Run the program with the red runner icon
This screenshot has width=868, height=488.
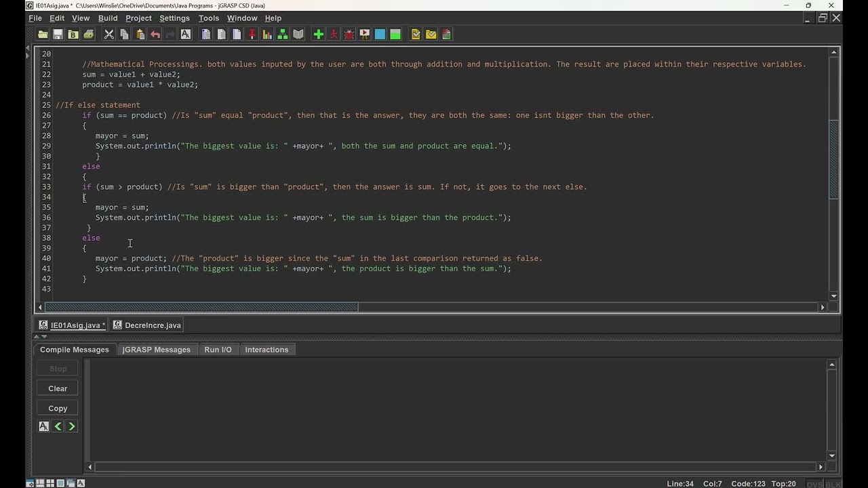tap(334, 35)
